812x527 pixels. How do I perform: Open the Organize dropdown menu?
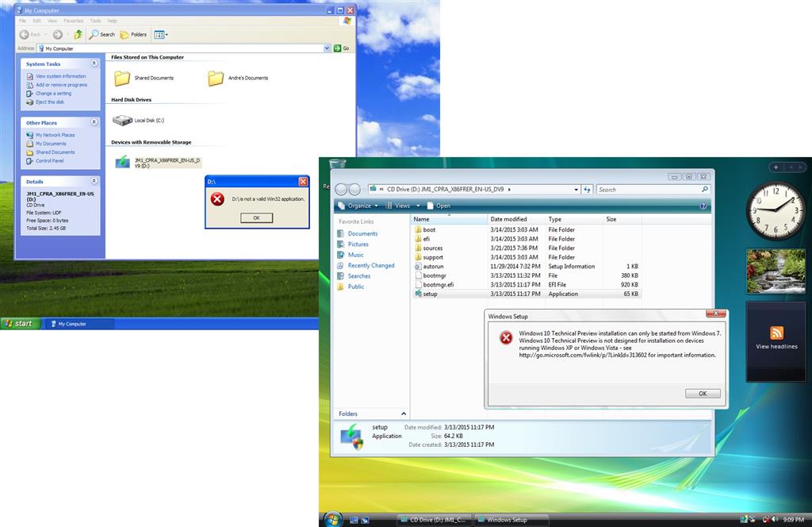[x=358, y=206]
